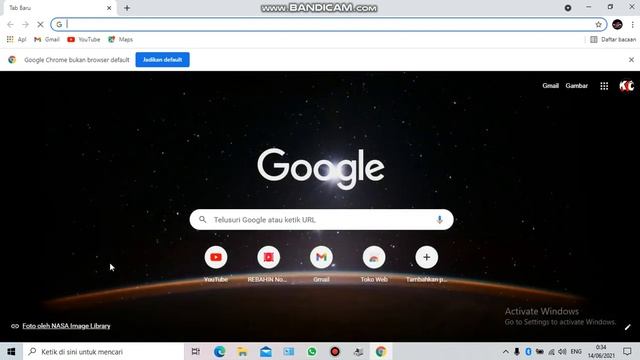Focus the Chrome address bar
Screen dimensions: 640x360
(329, 24)
